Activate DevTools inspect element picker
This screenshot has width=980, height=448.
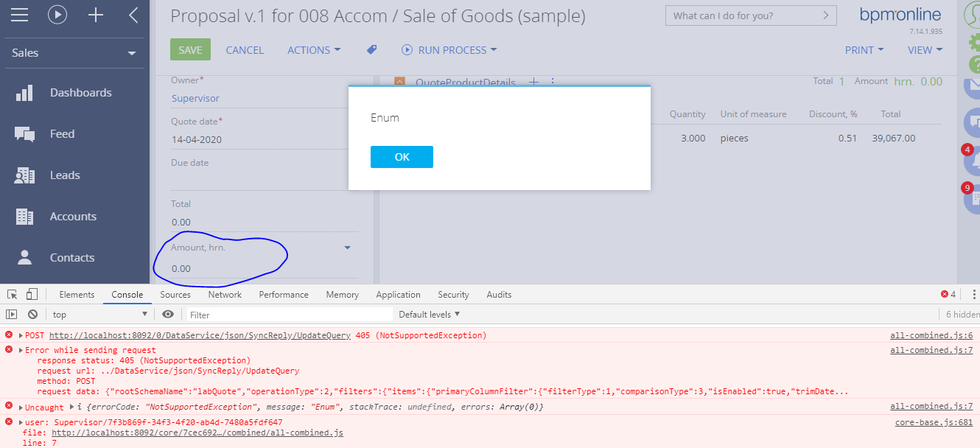pos(13,294)
